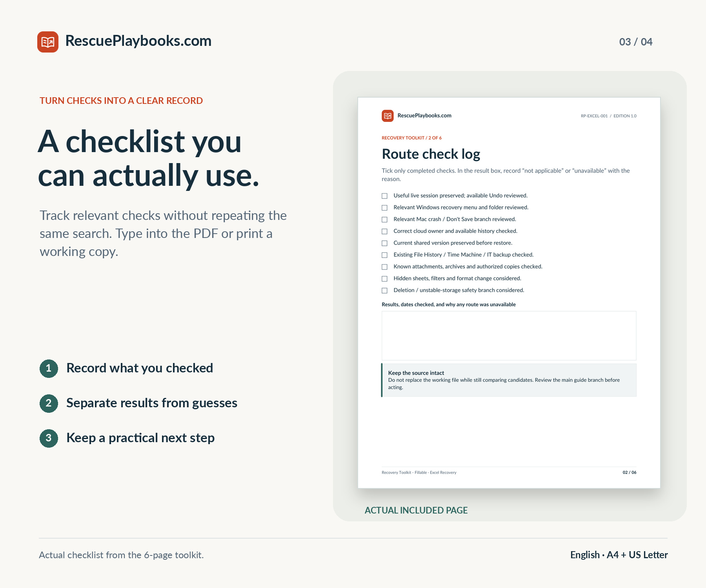Tick 'Deletion / unstable-storage' checkbox
The height and width of the screenshot is (588, 706).
(x=385, y=290)
